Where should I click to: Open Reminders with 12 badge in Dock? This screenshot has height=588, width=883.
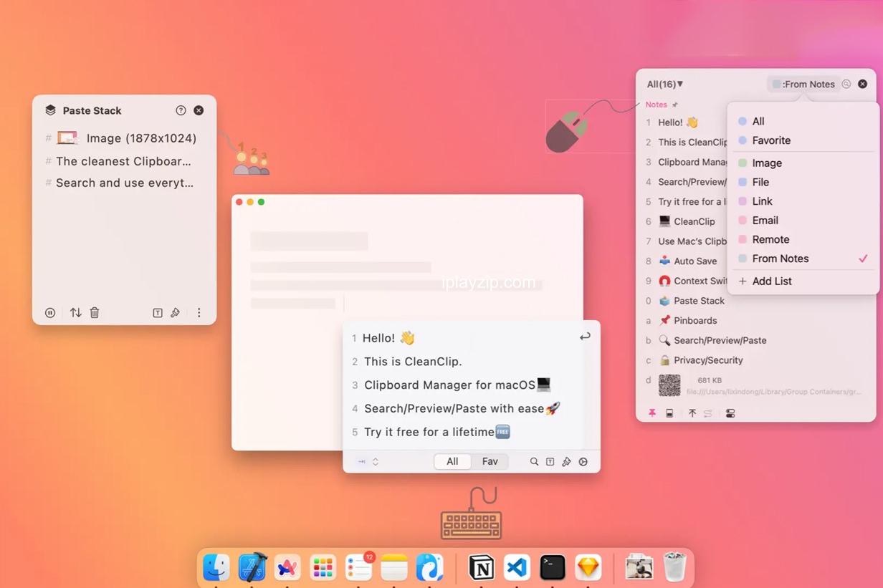[x=358, y=567]
